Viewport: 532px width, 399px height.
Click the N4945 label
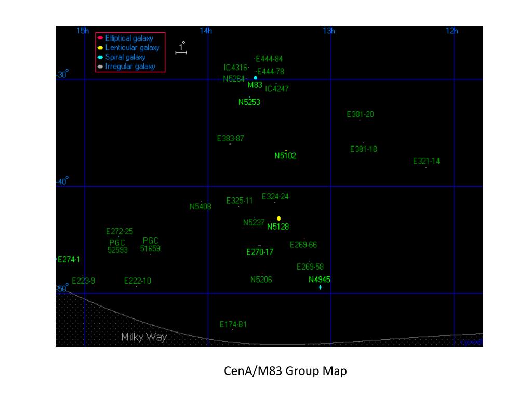coord(320,280)
